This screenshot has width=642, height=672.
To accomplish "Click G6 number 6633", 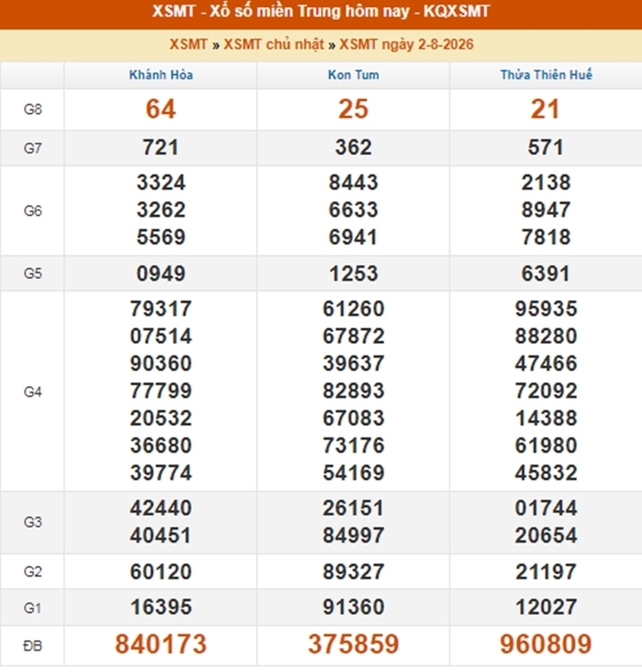I will coord(353,210).
